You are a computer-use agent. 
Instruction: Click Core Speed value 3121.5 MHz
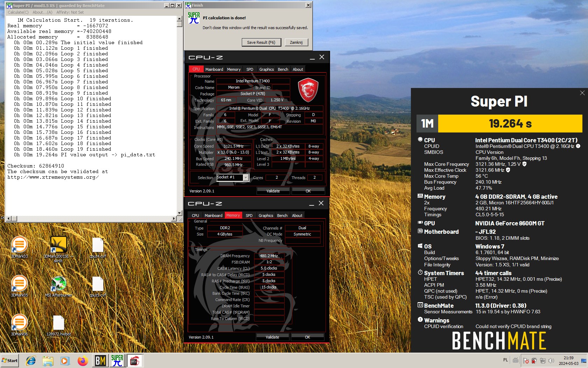pos(233,146)
